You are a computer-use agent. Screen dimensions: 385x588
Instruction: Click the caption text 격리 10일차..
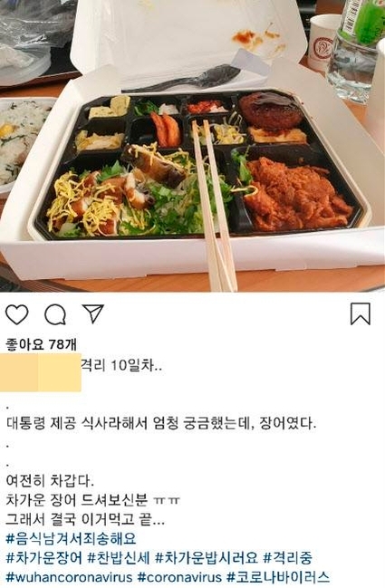121,365
